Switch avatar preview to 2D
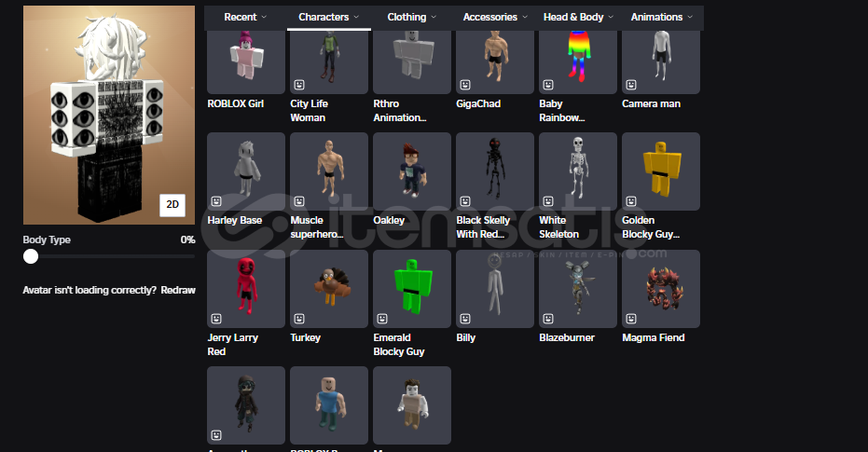The height and width of the screenshot is (452, 868). [172, 205]
